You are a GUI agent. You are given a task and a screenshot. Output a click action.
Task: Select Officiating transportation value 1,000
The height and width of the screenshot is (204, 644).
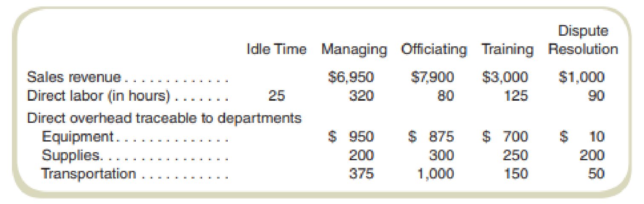coord(435,174)
